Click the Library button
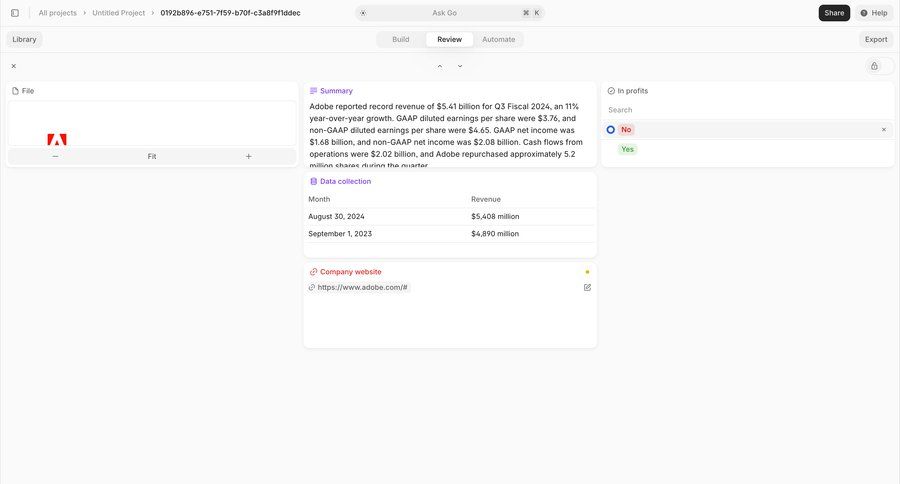The width and height of the screenshot is (900, 484). pos(24,40)
